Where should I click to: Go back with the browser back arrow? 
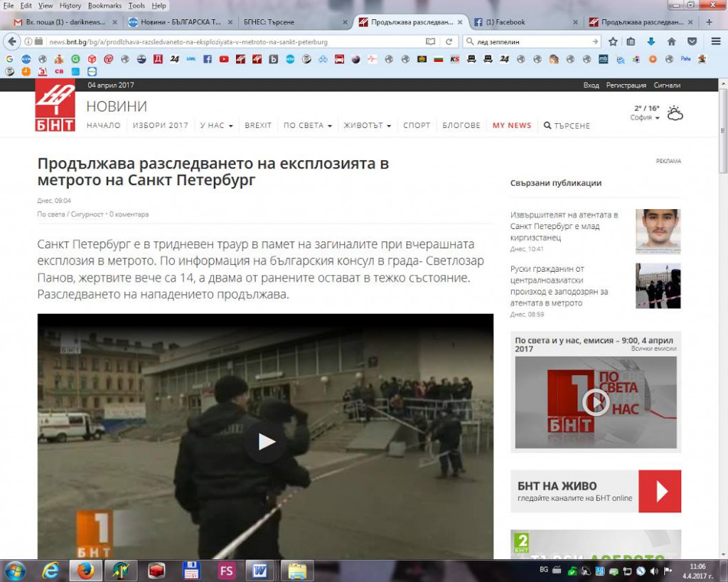12,41
